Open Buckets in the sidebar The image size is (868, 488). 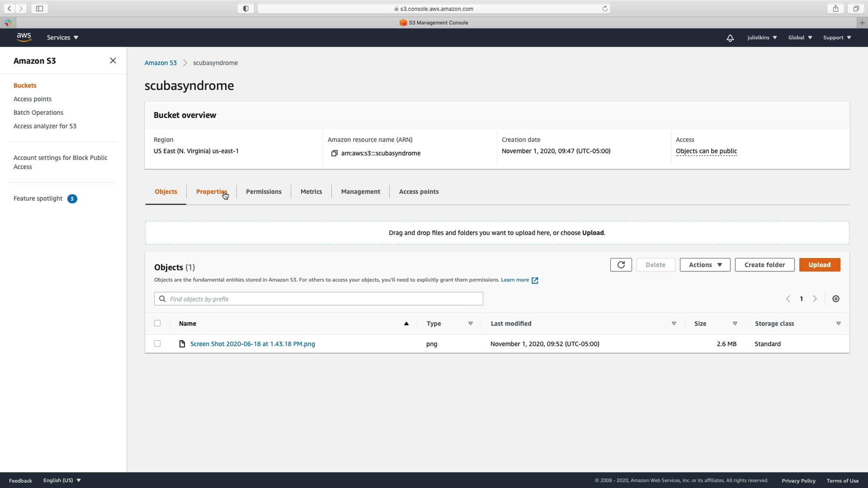tap(25, 86)
